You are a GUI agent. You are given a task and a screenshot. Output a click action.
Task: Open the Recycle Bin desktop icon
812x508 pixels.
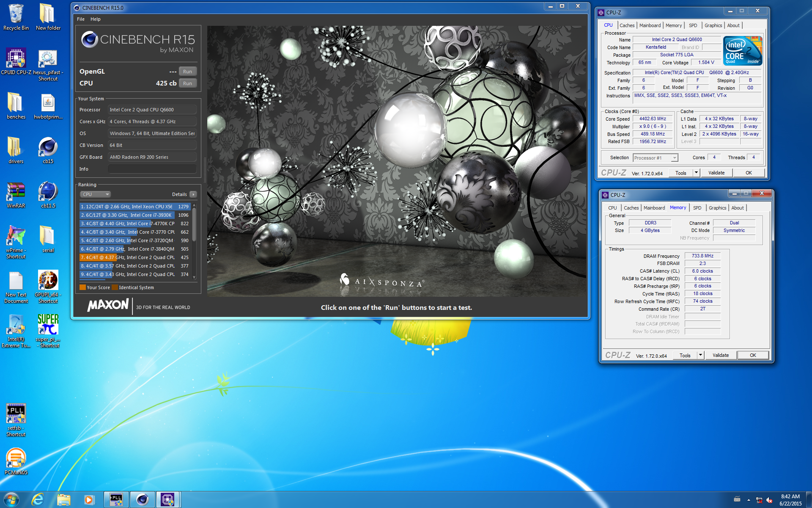pyautogui.click(x=16, y=17)
